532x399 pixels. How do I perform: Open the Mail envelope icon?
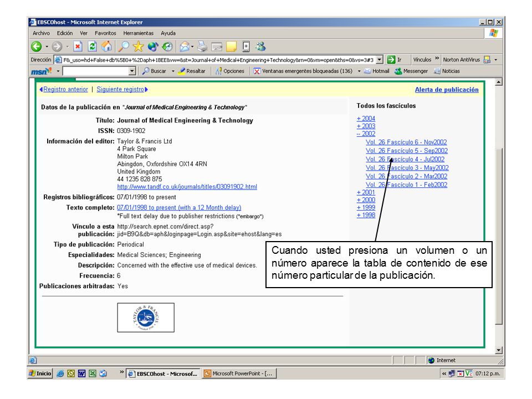click(x=185, y=47)
